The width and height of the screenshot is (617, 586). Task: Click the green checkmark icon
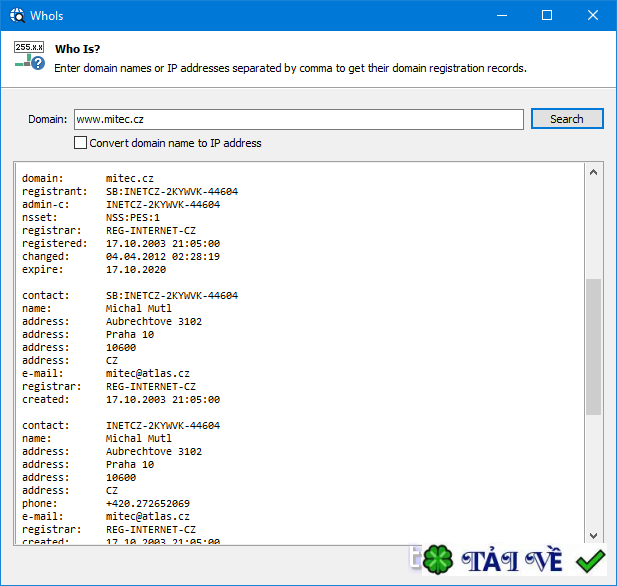(591, 560)
